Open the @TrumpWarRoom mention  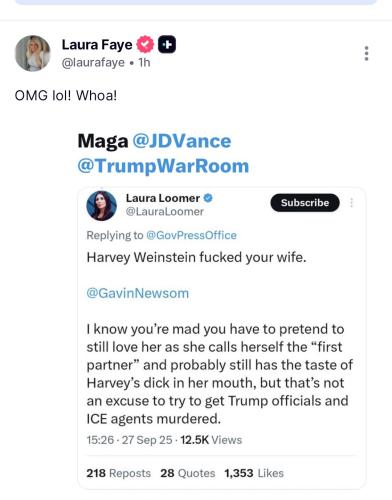(x=163, y=166)
